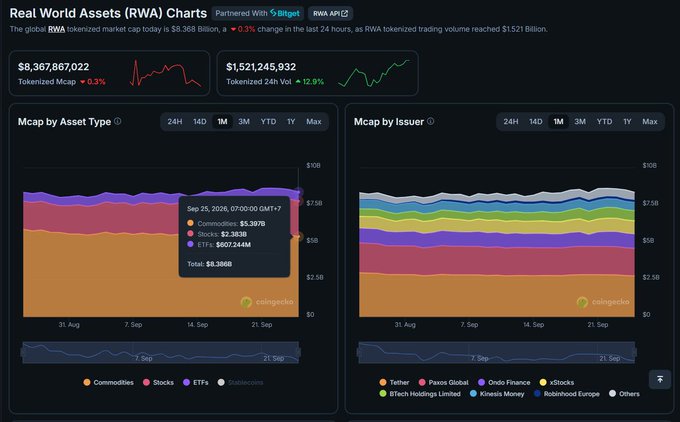Screen dimensions: 680x422
Task: Select 24H range in Mcap by Asset Type
Action: (x=175, y=122)
